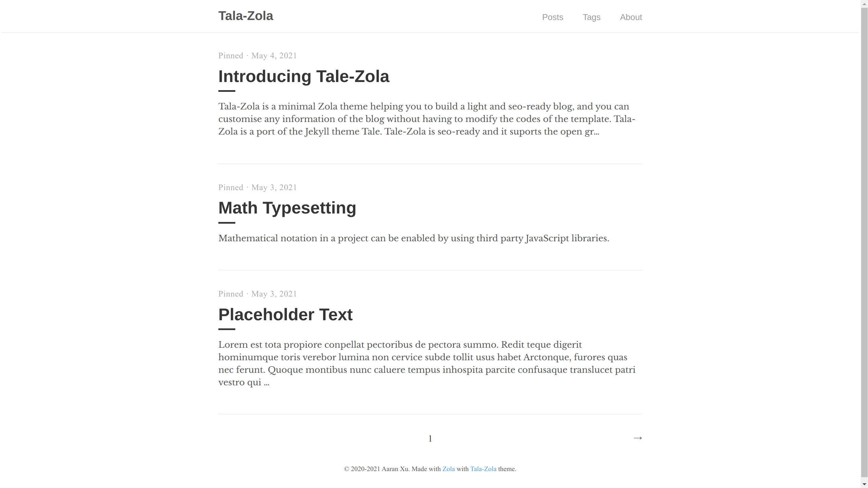Click the May 3, 2021 date on Math Typesetting
Screen dimensions: 868x488
click(x=274, y=187)
